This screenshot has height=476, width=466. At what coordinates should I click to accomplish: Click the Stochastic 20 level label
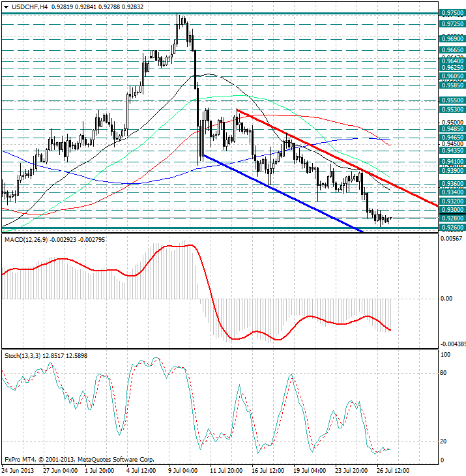point(443,441)
